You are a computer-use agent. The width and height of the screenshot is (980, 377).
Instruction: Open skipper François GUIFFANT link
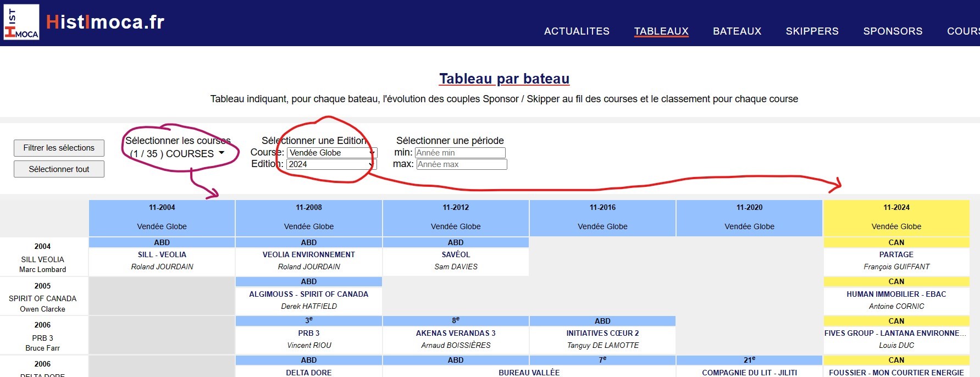point(896,267)
